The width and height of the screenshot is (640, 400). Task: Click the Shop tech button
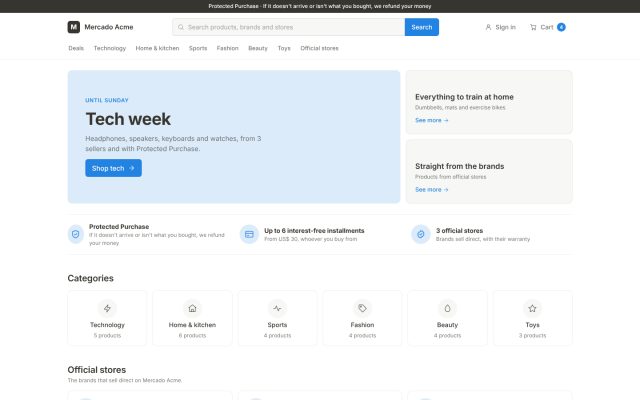pos(113,168)
